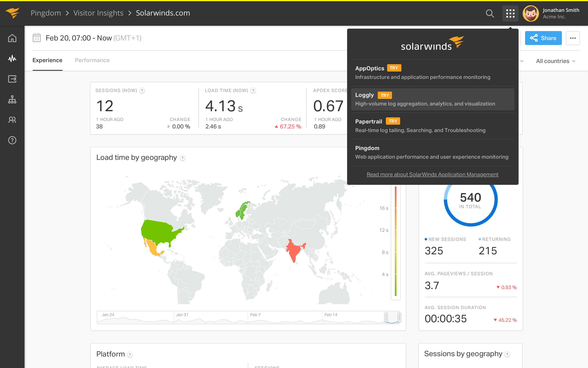Click the blue Share button
Screen dimensions: 588x368
click(x=543, y=38)
